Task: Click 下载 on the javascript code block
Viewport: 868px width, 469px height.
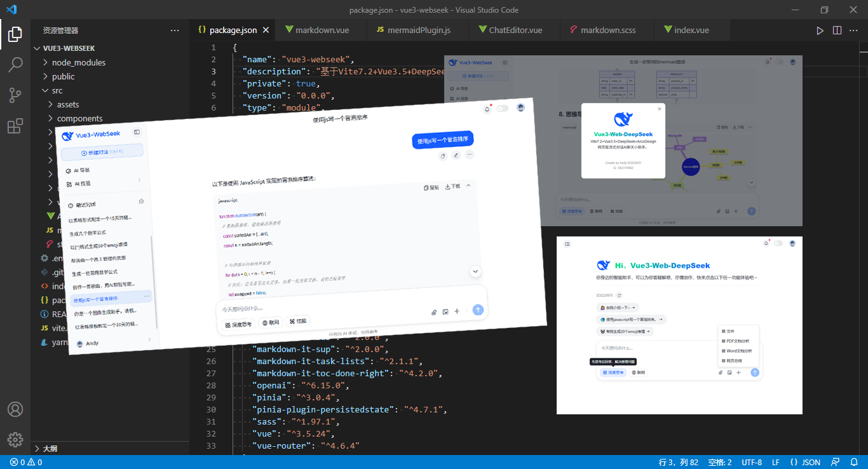Action: tap(453, 186)
